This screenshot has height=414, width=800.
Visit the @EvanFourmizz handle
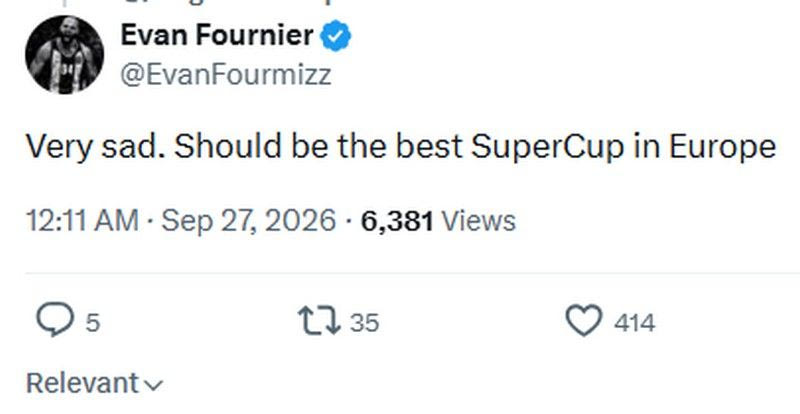pyautogui.click(x=226, y=75)
